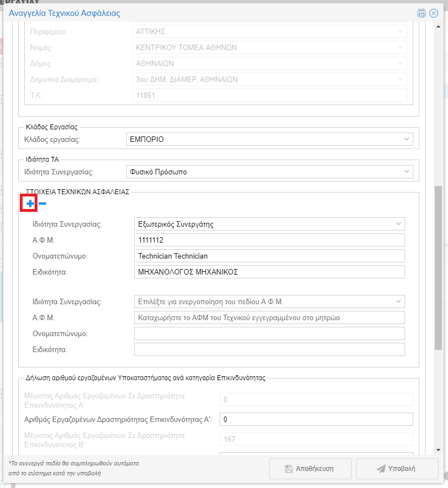Open the dropdown 'Επιλέξτε για ενεργοποίηση του πεδίου Α.Φ.Μ.'
The width and height of the screenshot is (448, 488).
tap(269, 301)
